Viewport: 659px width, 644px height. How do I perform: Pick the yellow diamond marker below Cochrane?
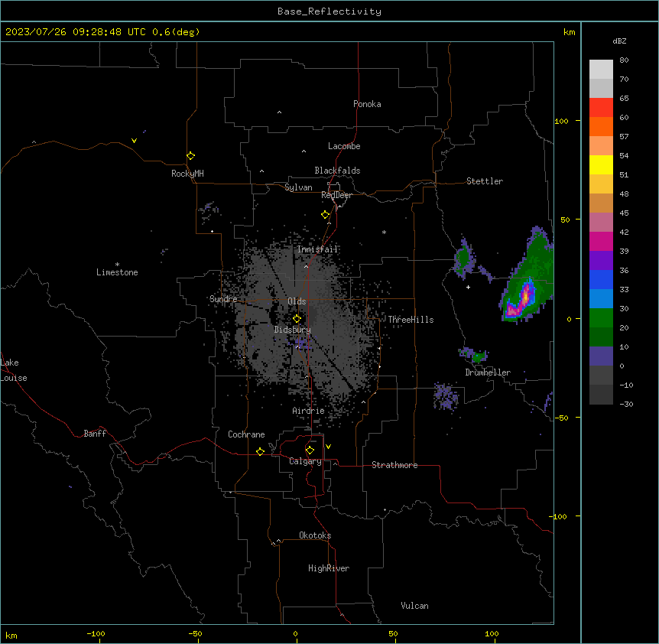click(260, 451)
